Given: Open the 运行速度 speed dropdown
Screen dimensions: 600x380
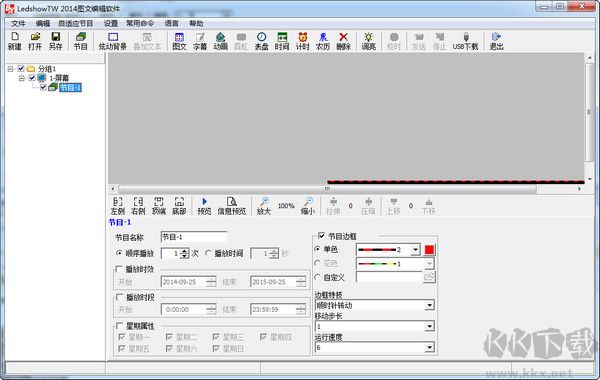Looking at the screenshot, I should coord(430,347).
